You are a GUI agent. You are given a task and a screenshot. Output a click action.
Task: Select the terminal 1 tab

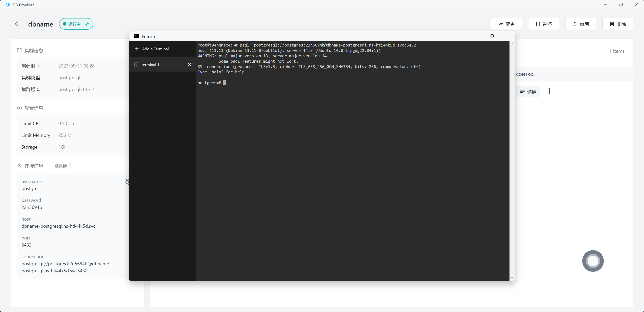(162, 65)
